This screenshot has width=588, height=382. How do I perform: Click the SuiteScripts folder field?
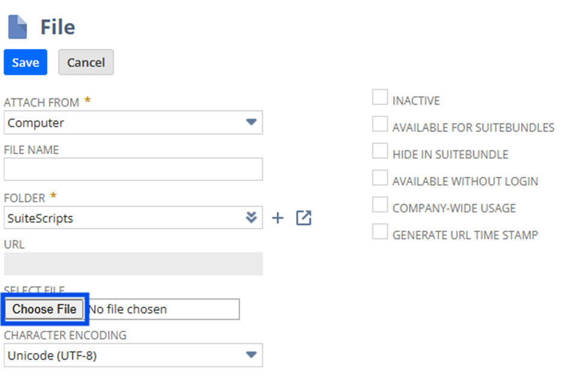133,217
